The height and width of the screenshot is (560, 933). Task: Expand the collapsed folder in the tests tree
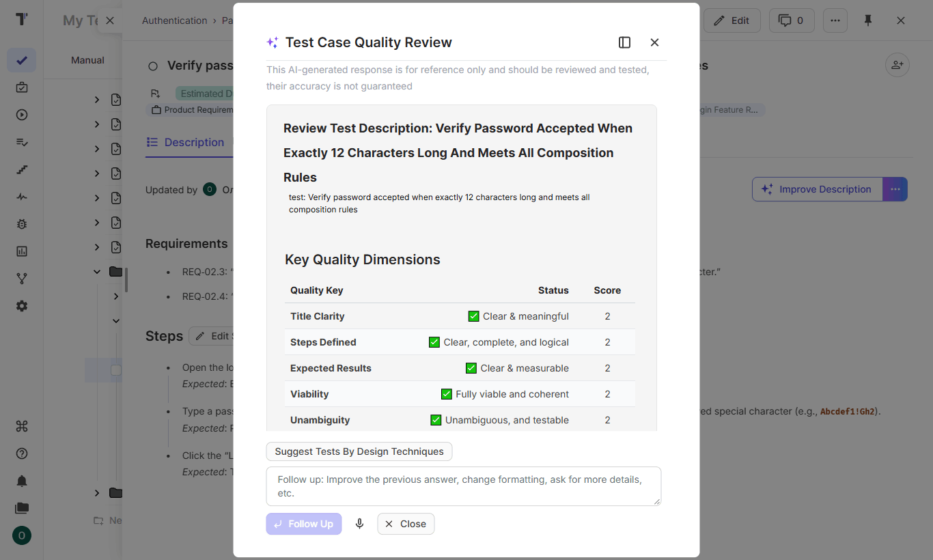coord(97,493)
